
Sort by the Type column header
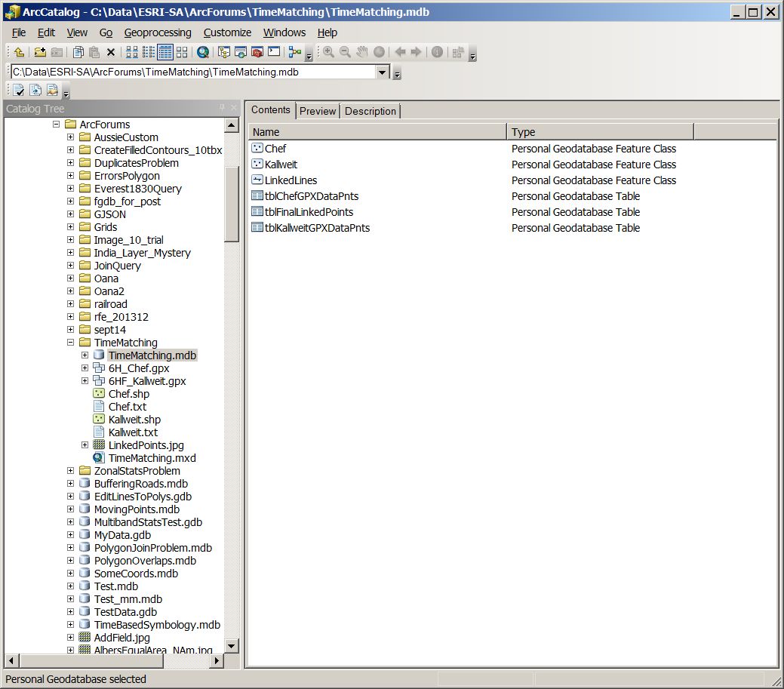[600, 132]
